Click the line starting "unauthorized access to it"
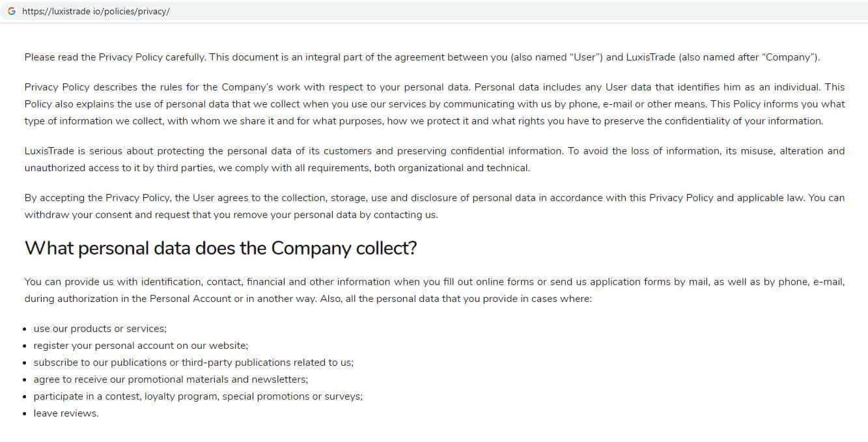The image size is (868, 442). click(277, 168)
